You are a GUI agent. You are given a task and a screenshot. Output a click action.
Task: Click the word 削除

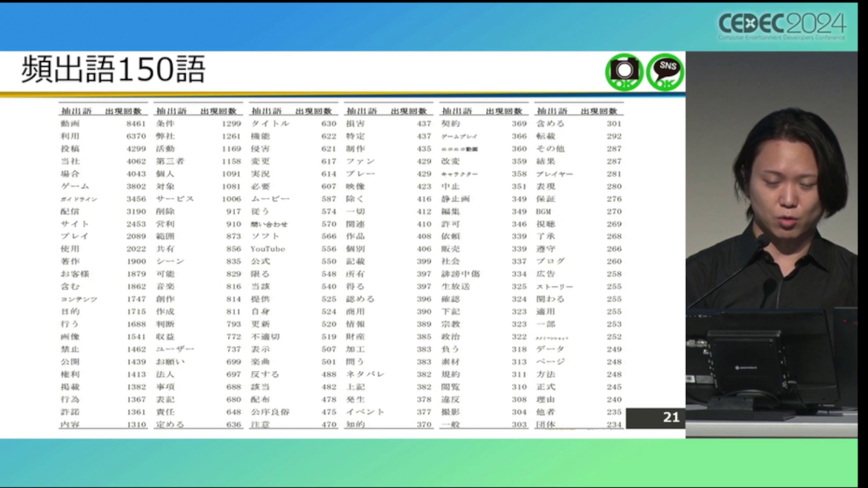pyautogui.click(x=165, y=211)
